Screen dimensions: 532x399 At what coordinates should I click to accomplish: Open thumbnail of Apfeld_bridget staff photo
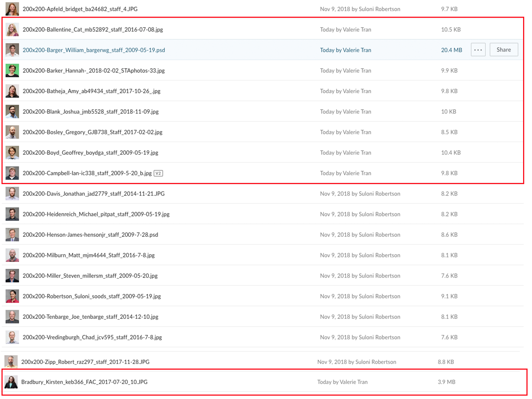pyautogui.click(x=12, y=9)
